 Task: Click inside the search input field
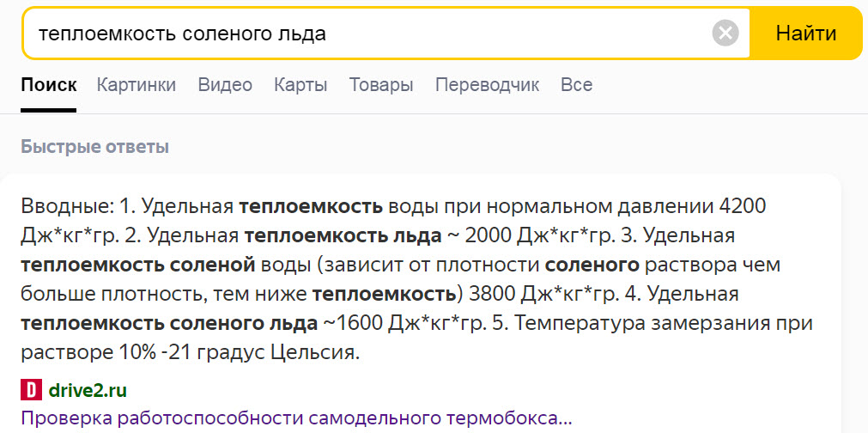tap(361, 34)
